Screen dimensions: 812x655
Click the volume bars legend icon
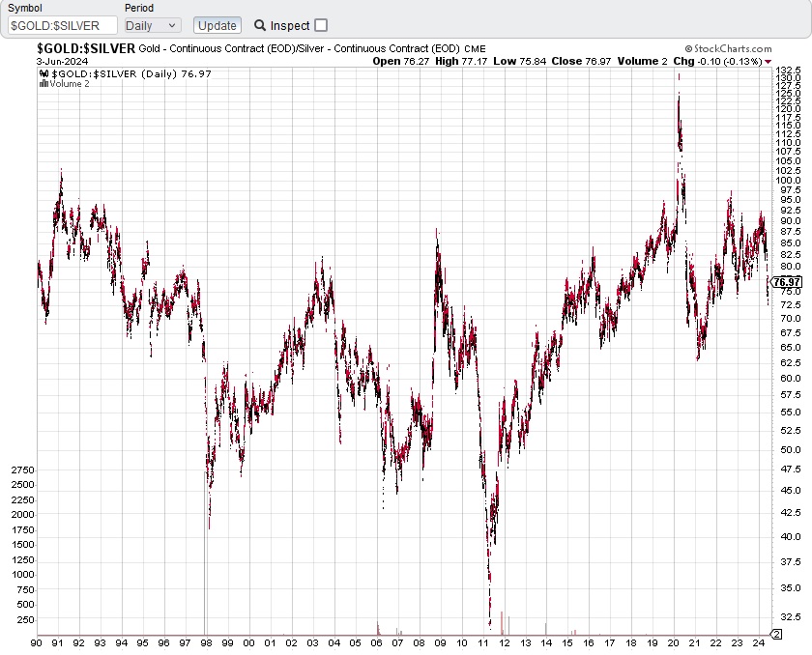tap(43, 84)
